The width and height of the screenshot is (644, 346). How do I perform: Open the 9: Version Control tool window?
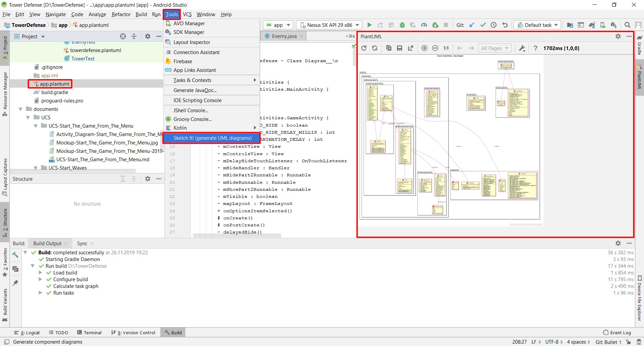[x=133, y=333]
